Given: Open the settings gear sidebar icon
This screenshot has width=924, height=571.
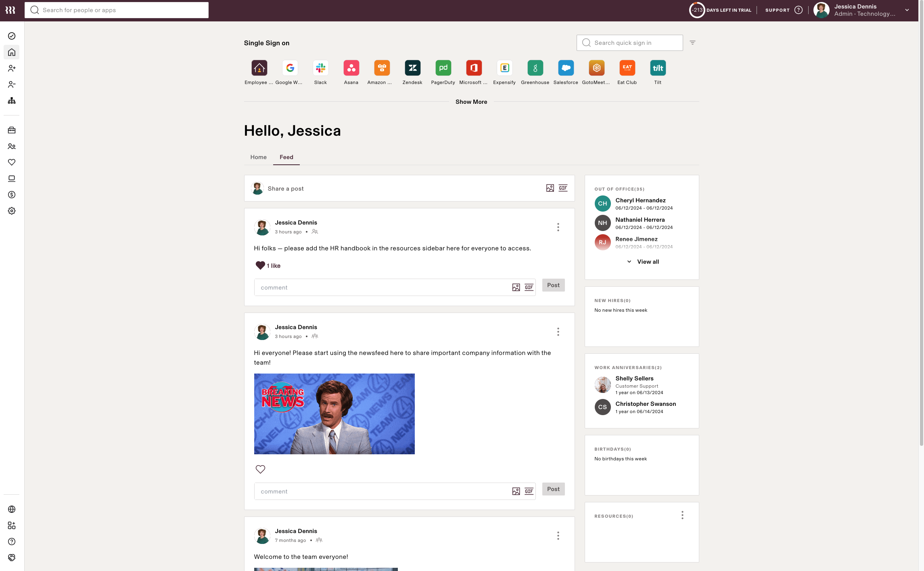Looking at the screenshot, I should tap(12, 211).
